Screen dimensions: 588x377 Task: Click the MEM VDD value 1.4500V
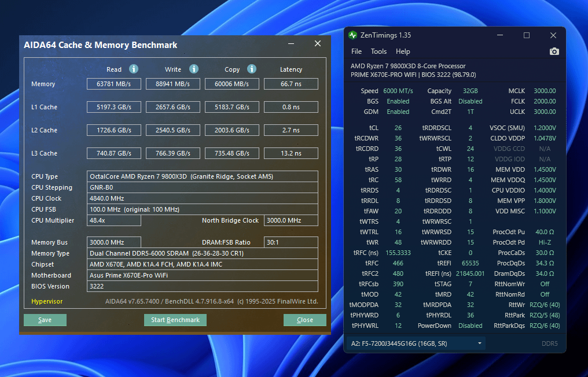tap(545, 169)
